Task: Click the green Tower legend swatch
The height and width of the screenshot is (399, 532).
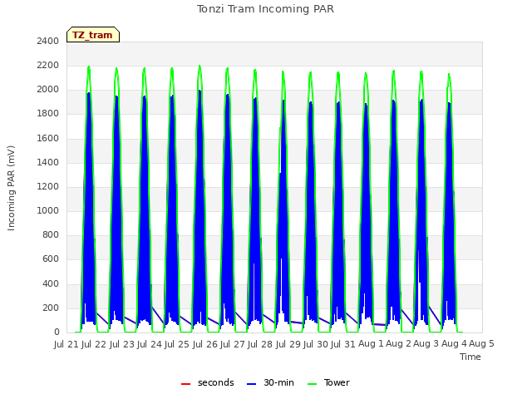Action: [312, 384]
